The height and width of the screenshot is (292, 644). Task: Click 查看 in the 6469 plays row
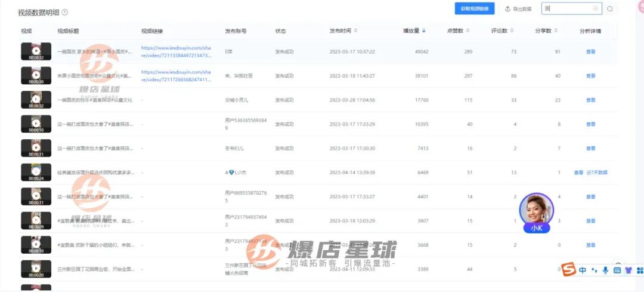pyautogui.click(x=578, y=173)
